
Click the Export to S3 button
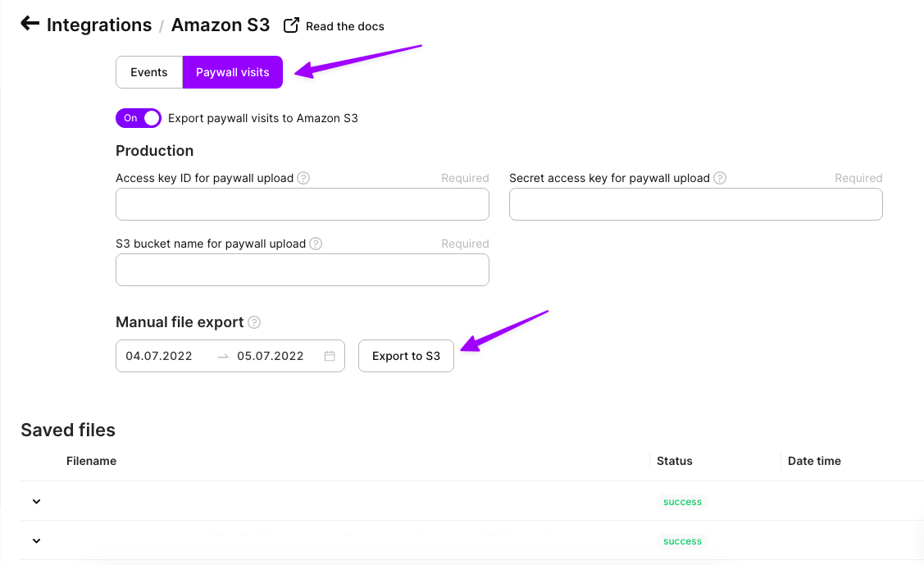[x=406, y=356]
